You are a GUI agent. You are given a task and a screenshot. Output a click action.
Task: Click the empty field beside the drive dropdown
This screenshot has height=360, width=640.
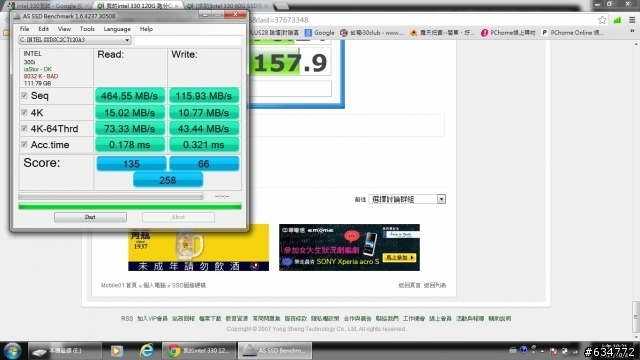pyautogui.click(x=188, y=40)
